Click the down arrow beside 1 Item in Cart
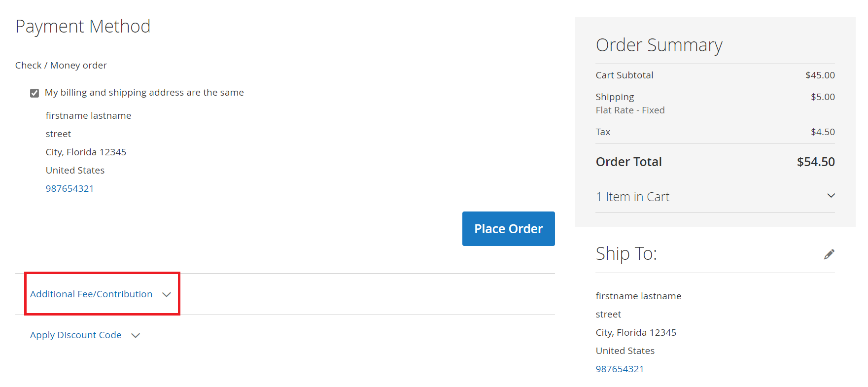Screen dimensions: 868x387 click(831, 196)
